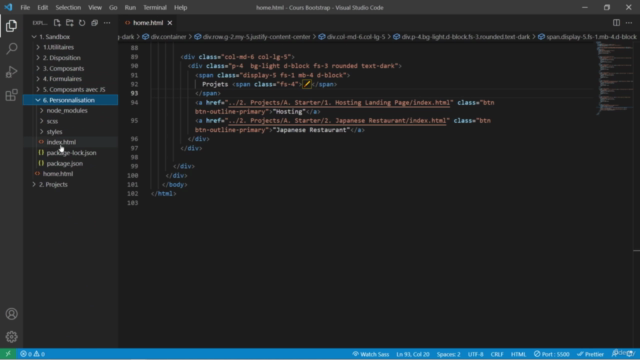Viewport: 640px width, 360px height.
Task: Click line number 99 in the gutter
Action: [x=133, y=167]
